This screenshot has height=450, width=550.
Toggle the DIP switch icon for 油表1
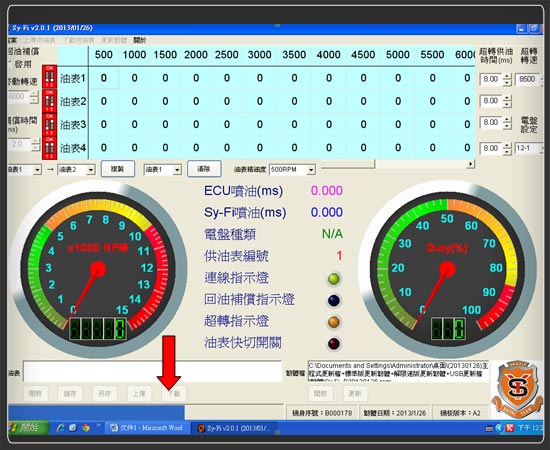(x=49, y=77)
